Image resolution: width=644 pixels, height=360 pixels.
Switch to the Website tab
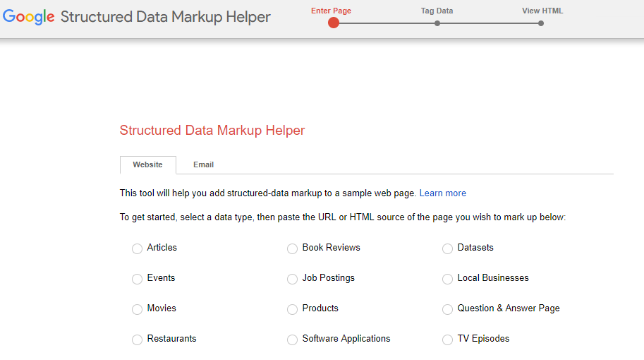point(148,164)
